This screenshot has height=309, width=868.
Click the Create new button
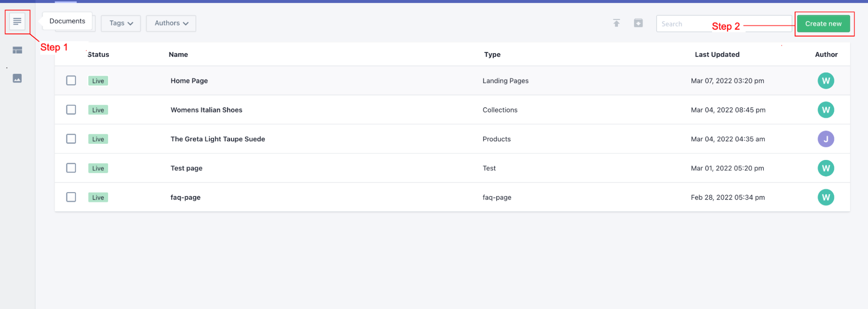(823, 24)
